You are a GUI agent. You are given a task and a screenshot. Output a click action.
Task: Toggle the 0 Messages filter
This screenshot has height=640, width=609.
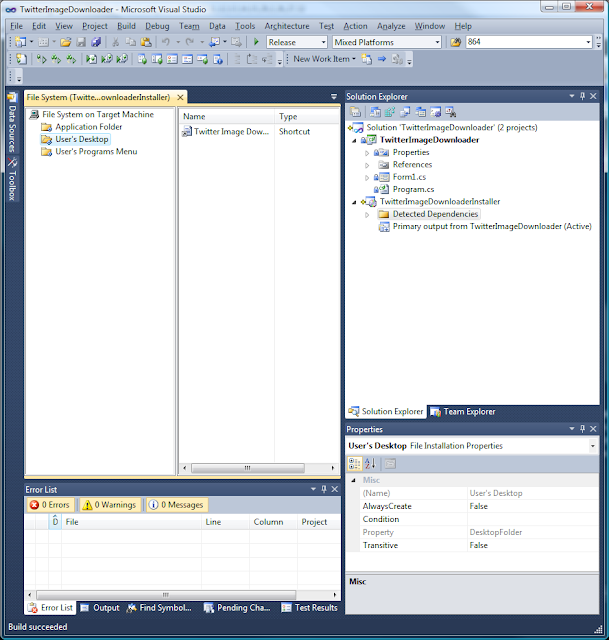point(176,505)
